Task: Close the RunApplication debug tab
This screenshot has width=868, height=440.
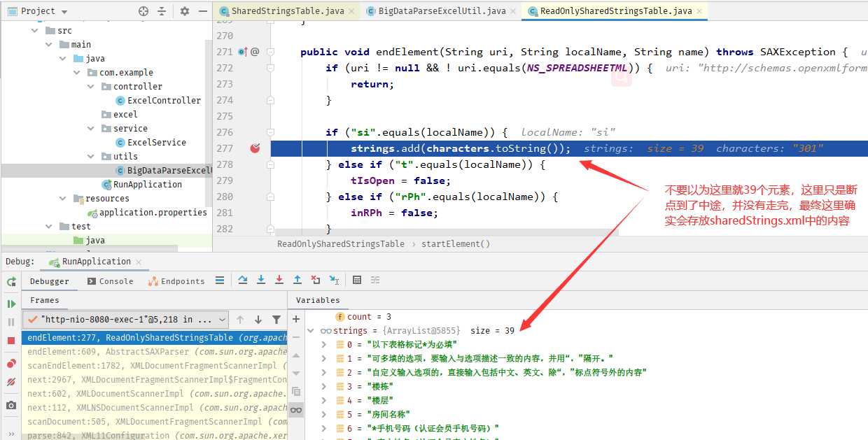Action: 139,262
